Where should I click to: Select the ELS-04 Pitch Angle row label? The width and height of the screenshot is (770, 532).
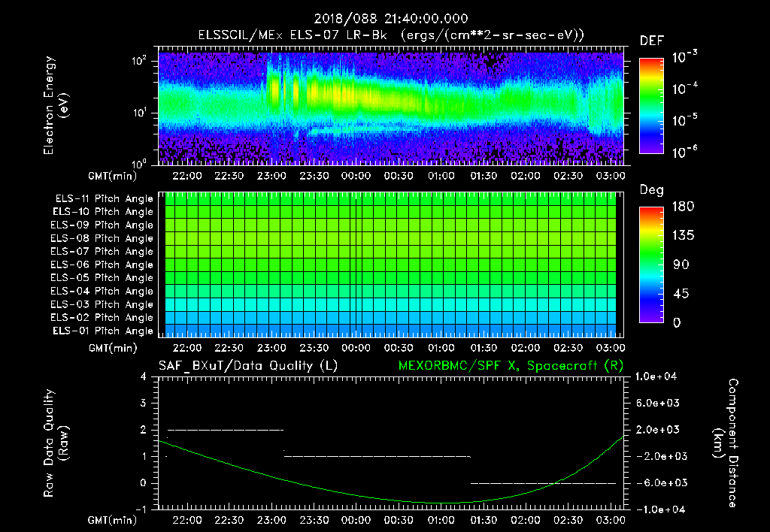102,292
